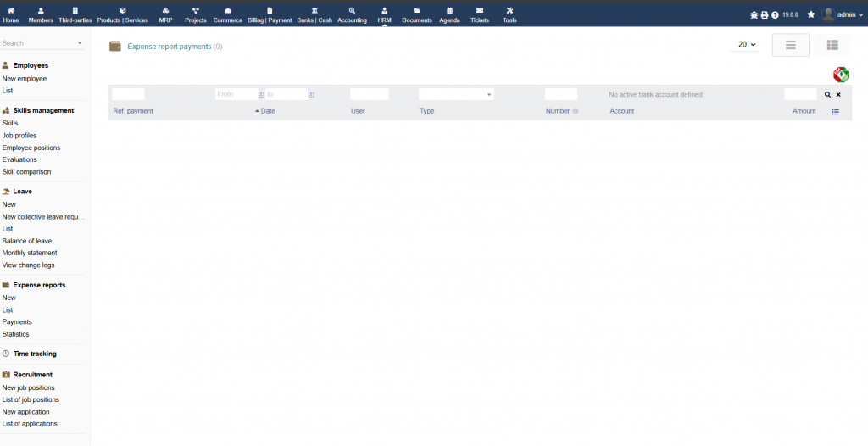868x446 pixels.
Task: Open the HRM module
Action: pyautogui.click(x=384, y=15)
